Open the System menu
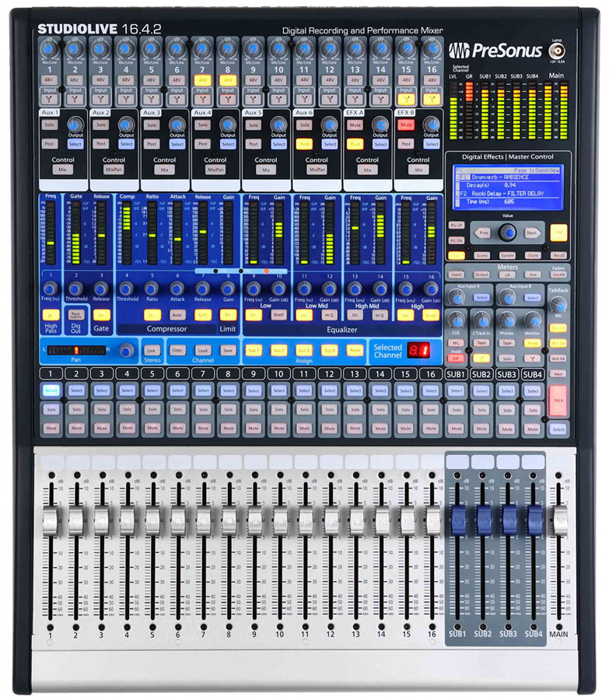Viewport: 609px width, 700px height. [507, 256]
